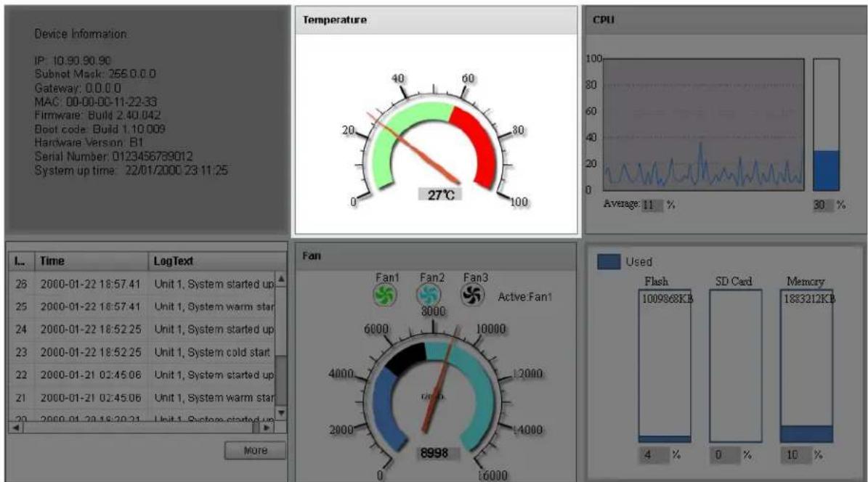Image resolution: width=868 pixels, height=482 pixels.
Task: Click the Flash usage bar
Action: coord(665,366)
